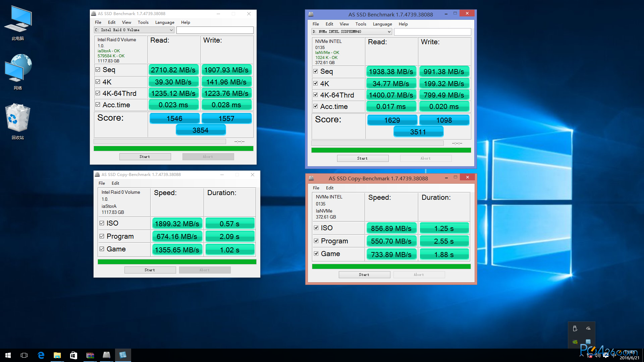This screenshot has height=362, width=644.
Task: Toggle the Seq checkbox in the NVMe benchmark
Action: click(x=315, y=71)
